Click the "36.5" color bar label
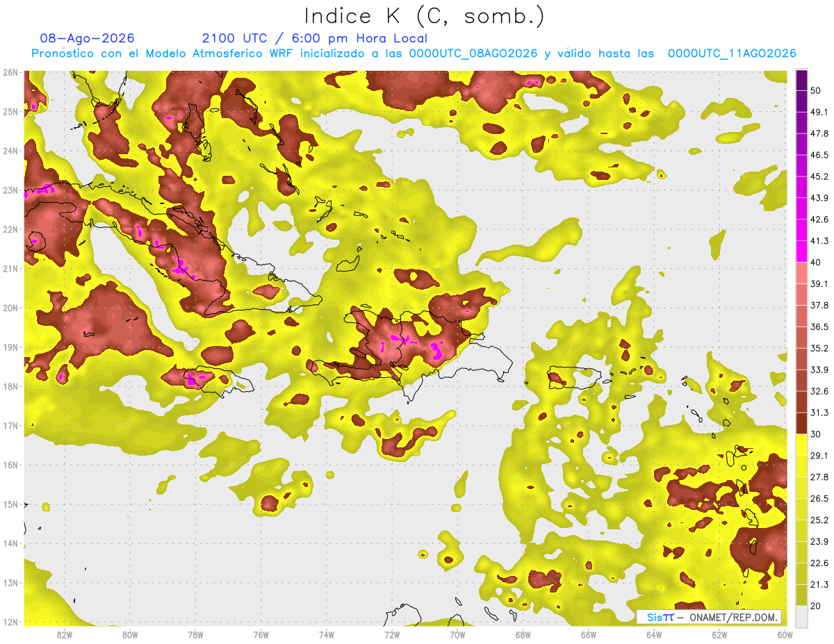 click(819, 327)
